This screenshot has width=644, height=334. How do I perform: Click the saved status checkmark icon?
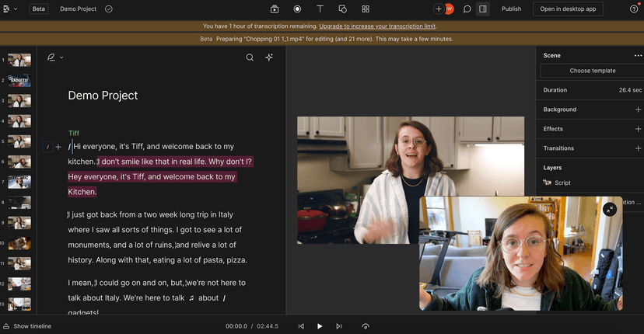[x=108, y=9]
